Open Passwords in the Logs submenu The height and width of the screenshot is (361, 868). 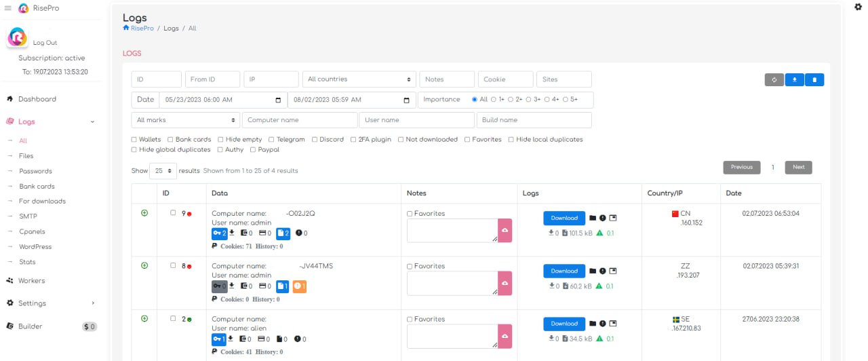click(35, 171)
